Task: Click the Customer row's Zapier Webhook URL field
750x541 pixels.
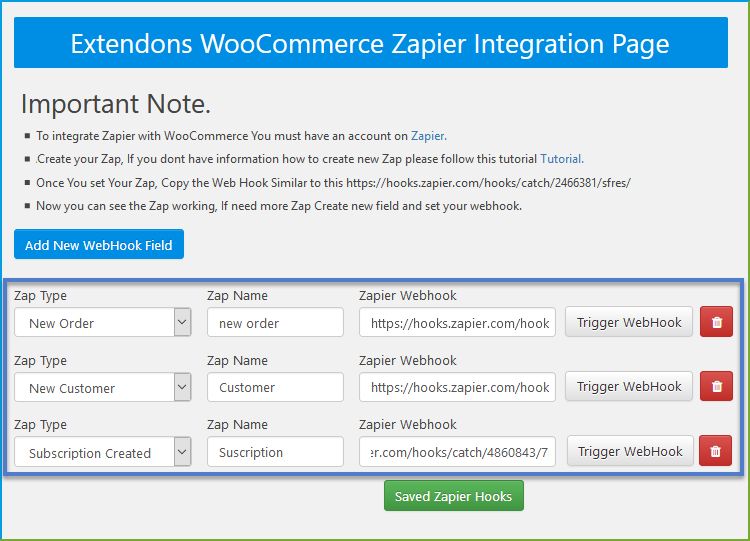Action: click(457, 387)
